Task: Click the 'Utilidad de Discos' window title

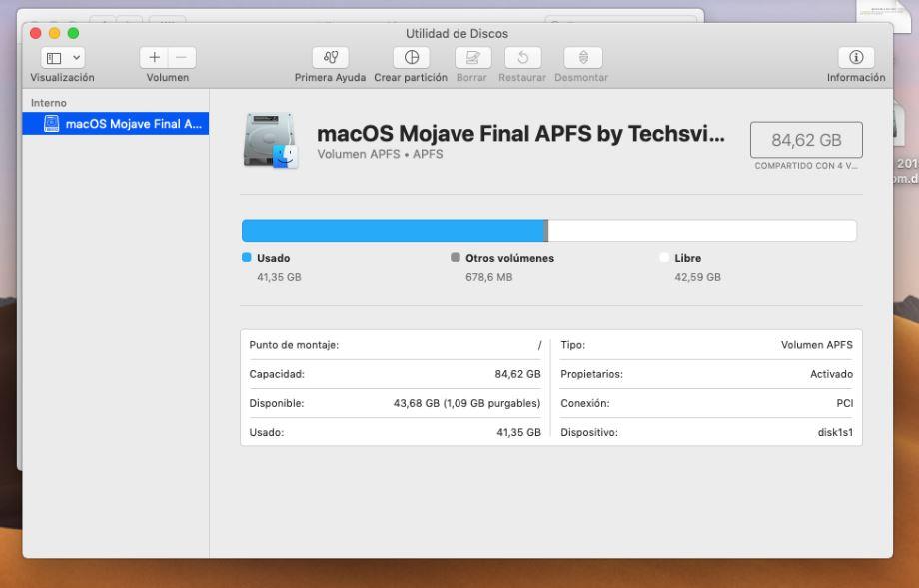Action: click(458, 33)
